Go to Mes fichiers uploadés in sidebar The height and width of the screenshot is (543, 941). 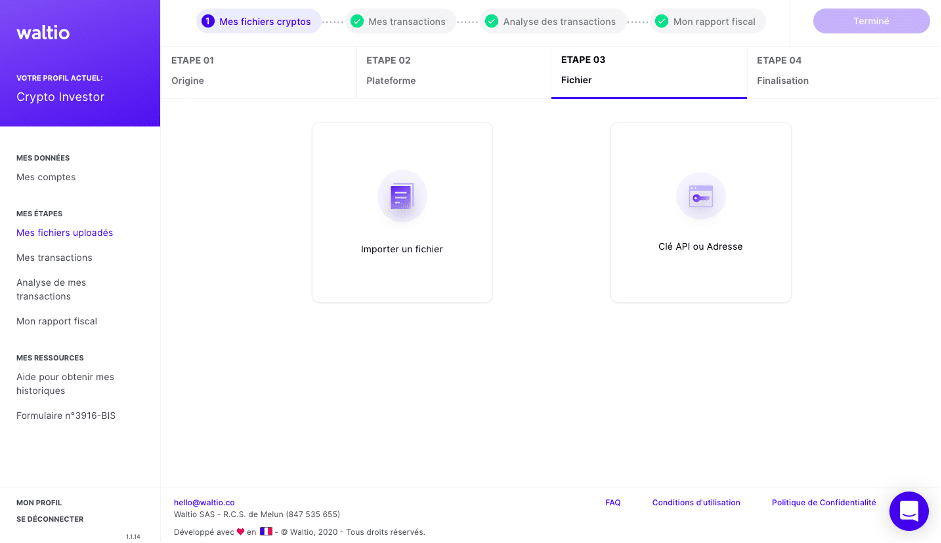[x=65, y=233]
